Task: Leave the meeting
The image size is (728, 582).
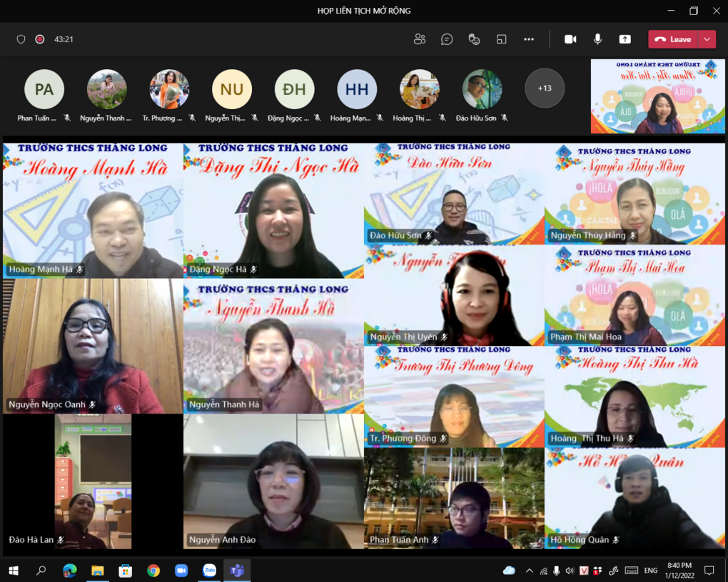Action: [x=673, y=39]
